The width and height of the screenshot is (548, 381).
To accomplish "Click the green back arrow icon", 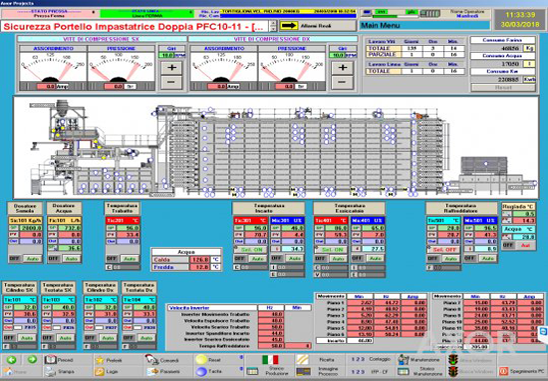I will [12, 360].
